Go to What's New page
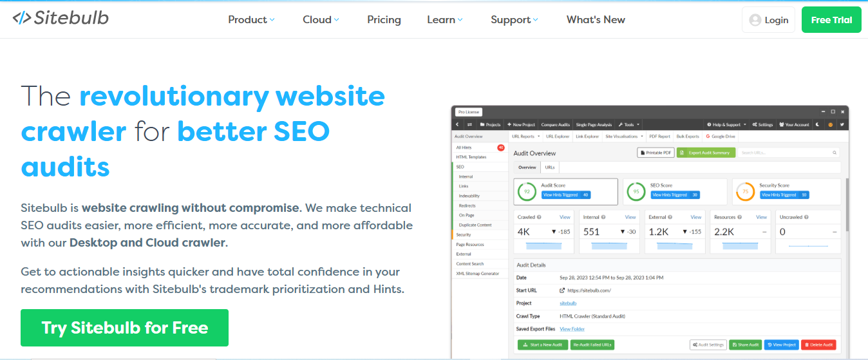This screenshot has height=360, width=868. click(596, 19)
